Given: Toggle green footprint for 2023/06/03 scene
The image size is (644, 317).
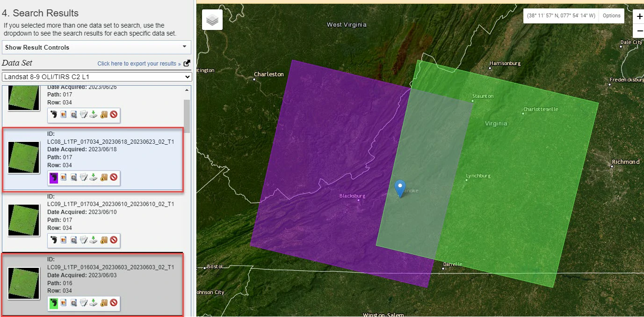Looking at the screenshot, I should tap(53, 303).
